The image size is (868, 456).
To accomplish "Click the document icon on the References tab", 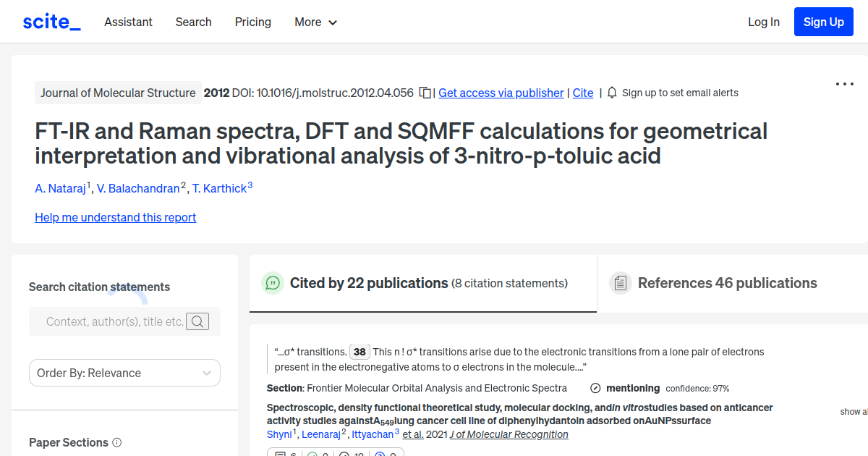I will point(621,282).
